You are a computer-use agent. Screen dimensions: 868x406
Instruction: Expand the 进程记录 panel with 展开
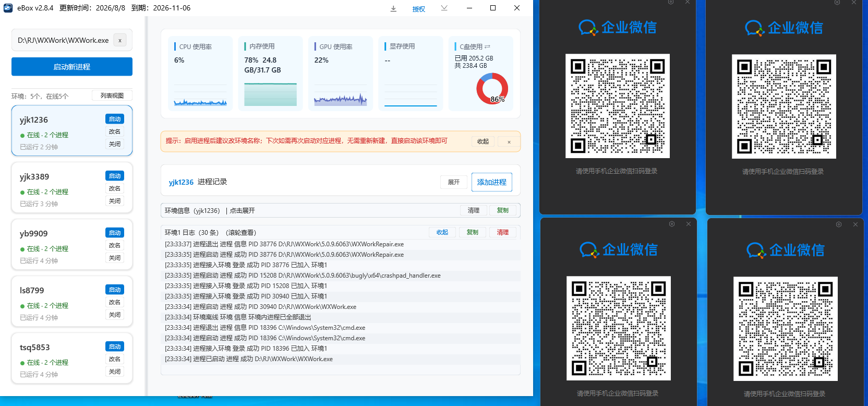454,182
